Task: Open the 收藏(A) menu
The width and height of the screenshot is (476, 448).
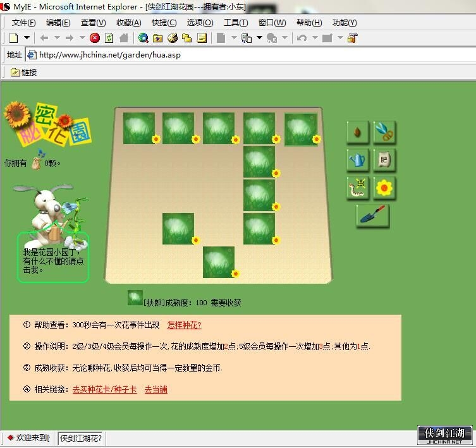Action: pyautogui.click(x=129, y=23)
